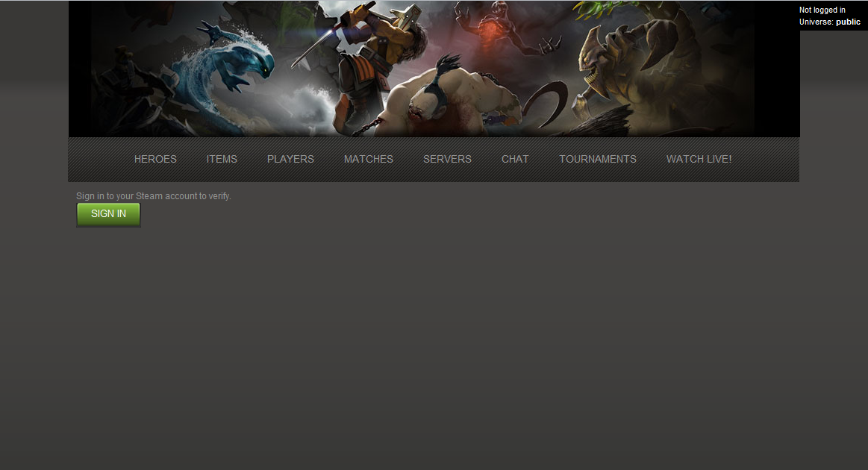Open the HEROES menu item

coord(155,159)
